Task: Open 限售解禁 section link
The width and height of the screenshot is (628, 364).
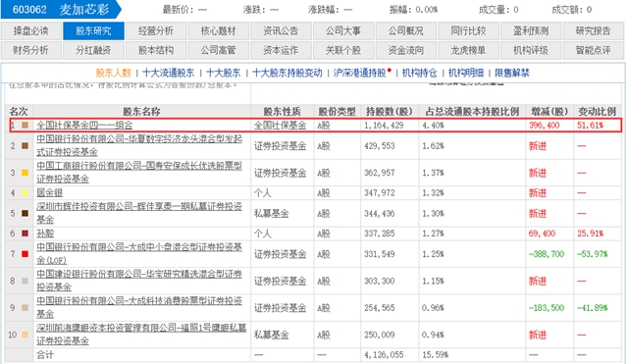Action: 512,73
